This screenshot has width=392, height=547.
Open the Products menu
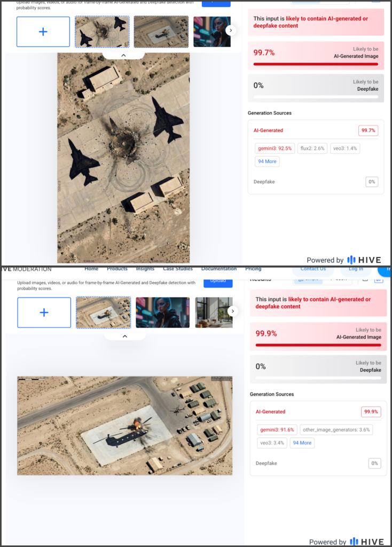117,269
